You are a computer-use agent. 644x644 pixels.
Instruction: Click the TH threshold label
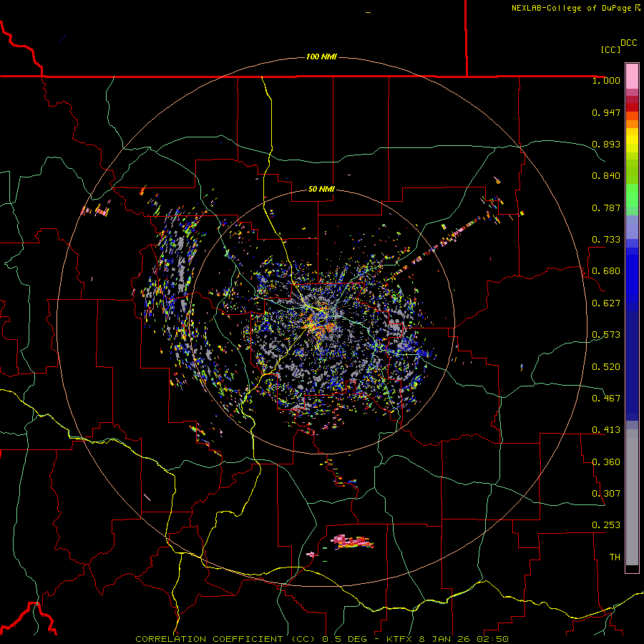click(x=615, y=557)
